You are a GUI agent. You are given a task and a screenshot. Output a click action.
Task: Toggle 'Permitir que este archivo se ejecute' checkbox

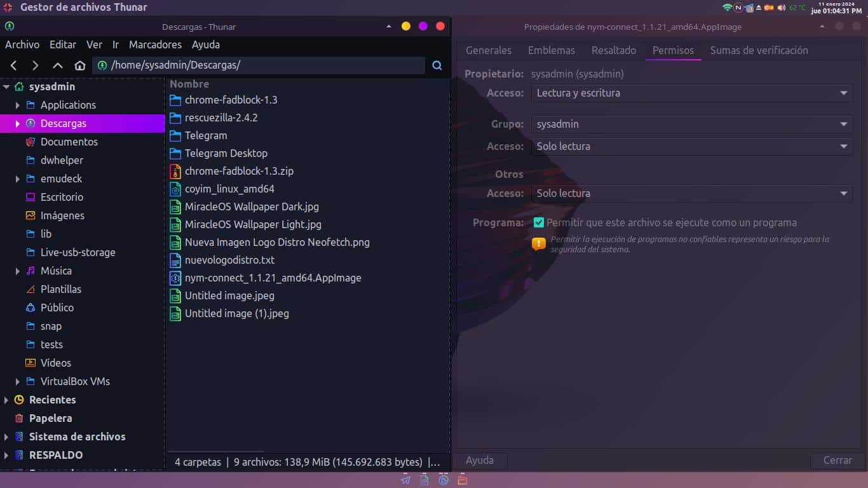point(539,222)
